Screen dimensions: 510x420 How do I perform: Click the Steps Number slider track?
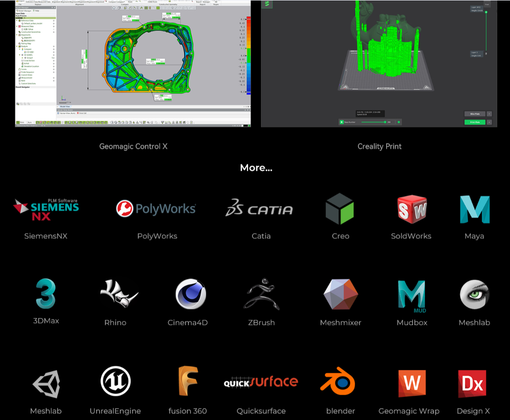point(373,122)
